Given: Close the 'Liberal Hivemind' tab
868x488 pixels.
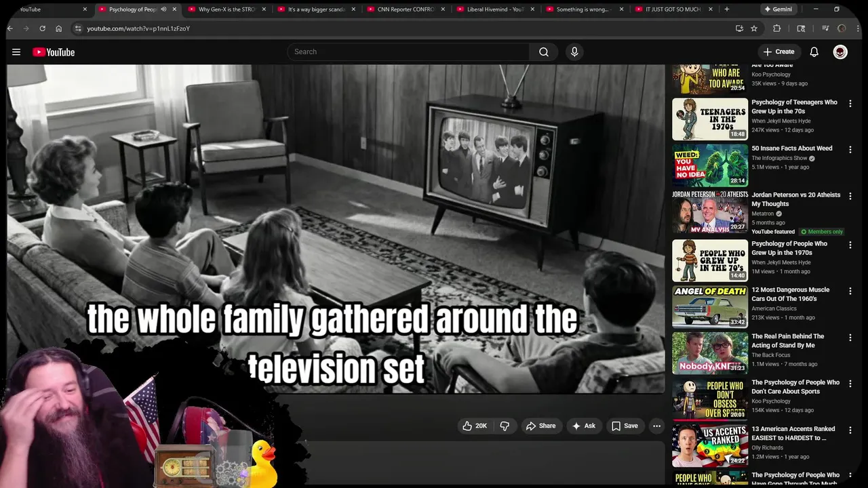Looking at the screenshot, I should pyautogui.click(x=532, y=9).
